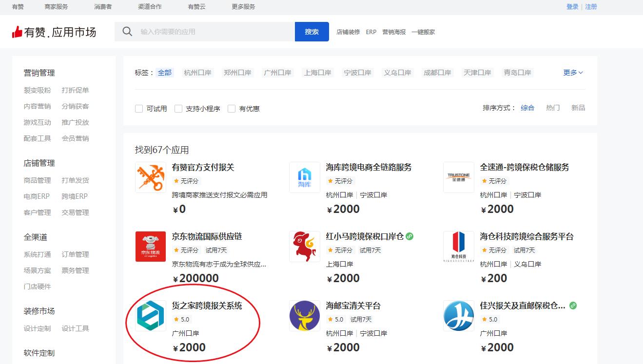Click star rating icon of 海邮宝清关平台
The height and width of the screenshot is (364, 643).
tap(331, 320)
